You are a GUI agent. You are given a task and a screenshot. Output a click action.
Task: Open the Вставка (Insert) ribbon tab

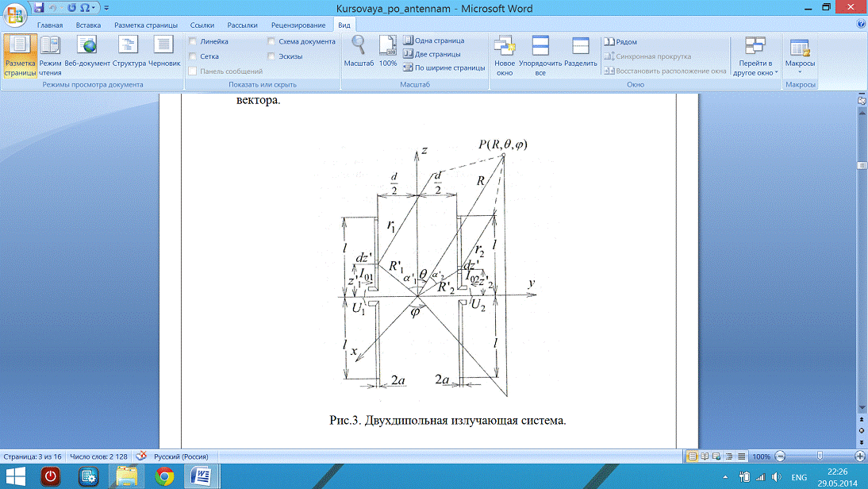[x=88, y=25]
